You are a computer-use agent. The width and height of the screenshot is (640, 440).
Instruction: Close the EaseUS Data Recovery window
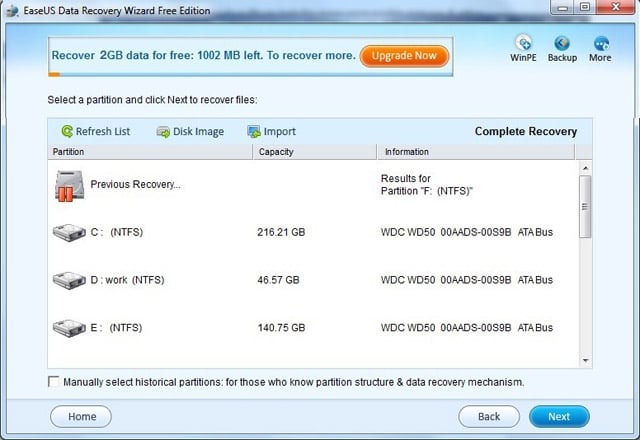point(616,7)
